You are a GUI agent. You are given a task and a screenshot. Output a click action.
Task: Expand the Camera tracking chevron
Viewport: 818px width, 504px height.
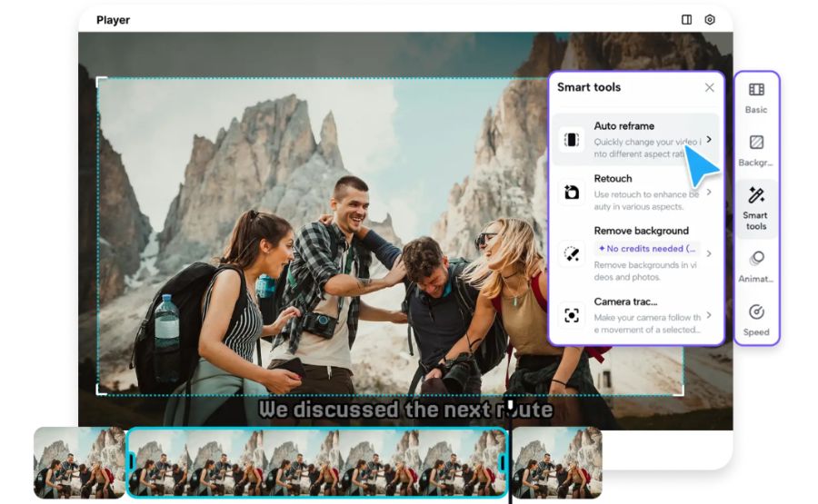(709, 315)
